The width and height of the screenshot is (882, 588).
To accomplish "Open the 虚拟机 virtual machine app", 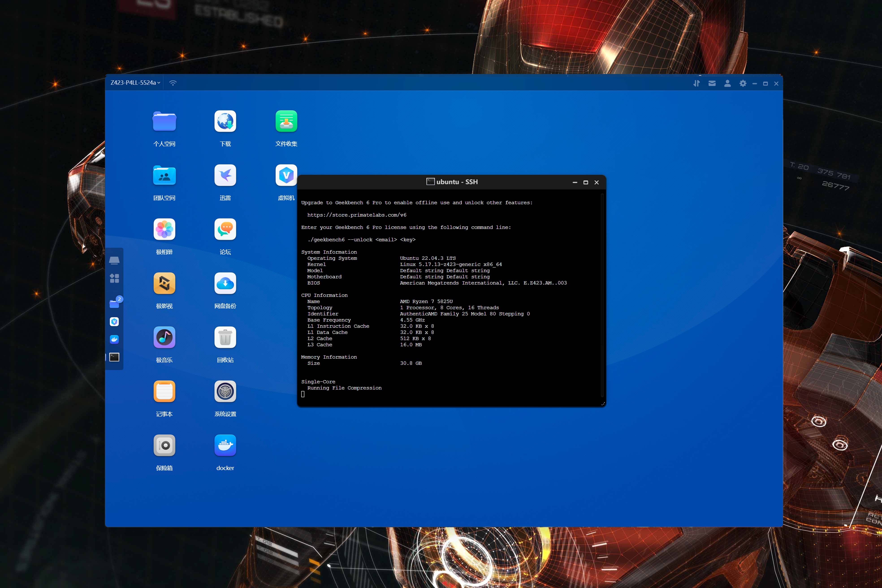I will point(286,175).
